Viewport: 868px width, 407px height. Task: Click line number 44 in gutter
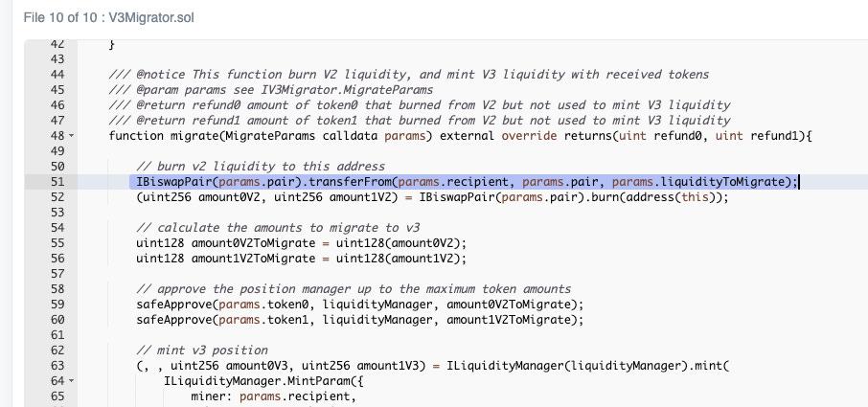55,75
